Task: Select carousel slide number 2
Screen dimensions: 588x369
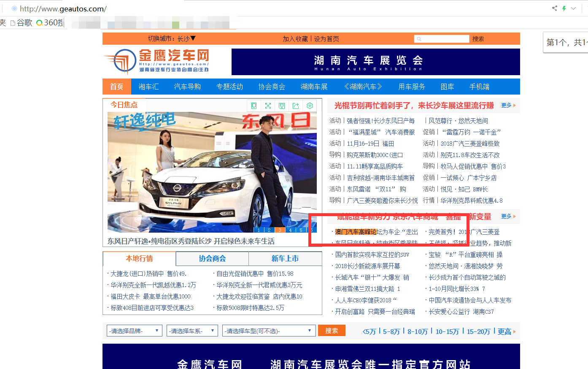Action: (x=269, y=230)
